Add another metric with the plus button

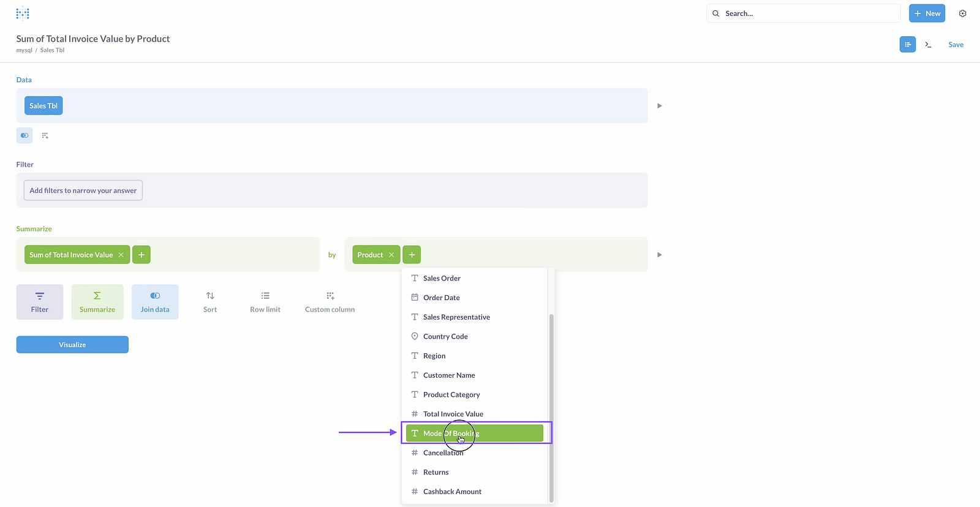pos(141,255)
